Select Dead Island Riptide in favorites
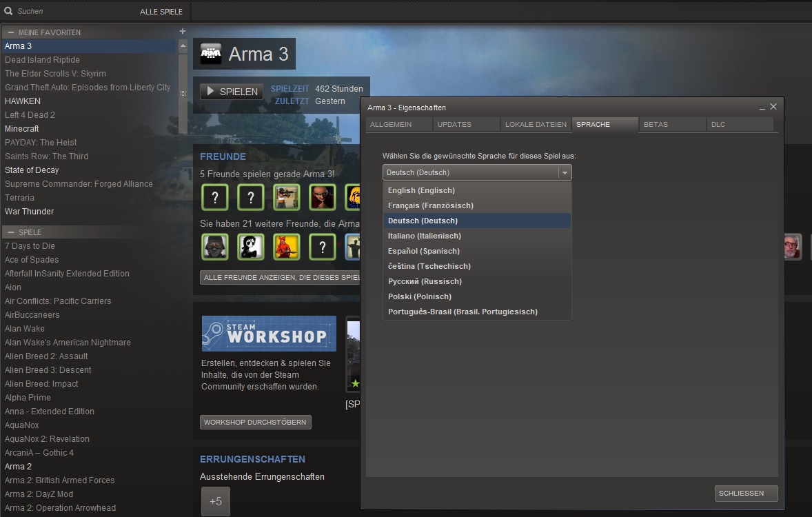This screenshot has width=812, height=517. pos(89,59)
